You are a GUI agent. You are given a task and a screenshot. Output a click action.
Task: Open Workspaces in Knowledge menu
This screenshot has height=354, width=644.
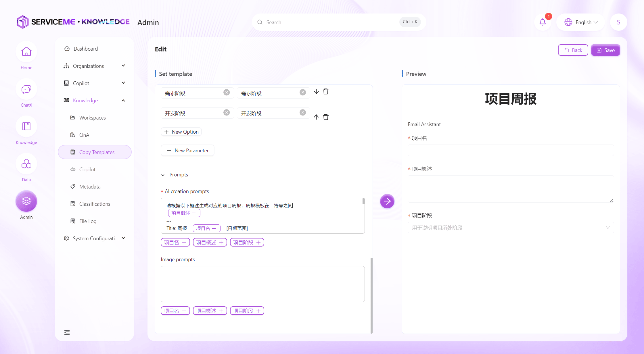click(x=92, y=118)
